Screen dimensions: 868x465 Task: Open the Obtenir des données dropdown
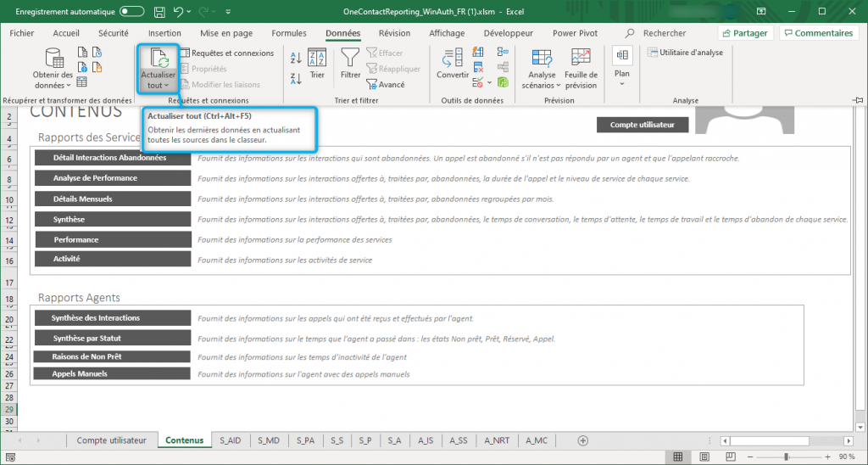(x=53, y=68)
